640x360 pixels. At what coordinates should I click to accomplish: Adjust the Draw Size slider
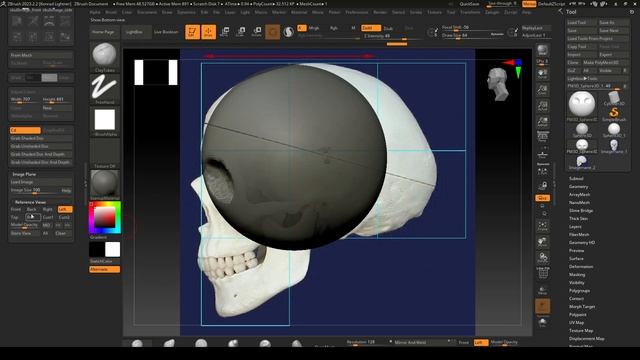pyautogui.click(x=473, y=36)
